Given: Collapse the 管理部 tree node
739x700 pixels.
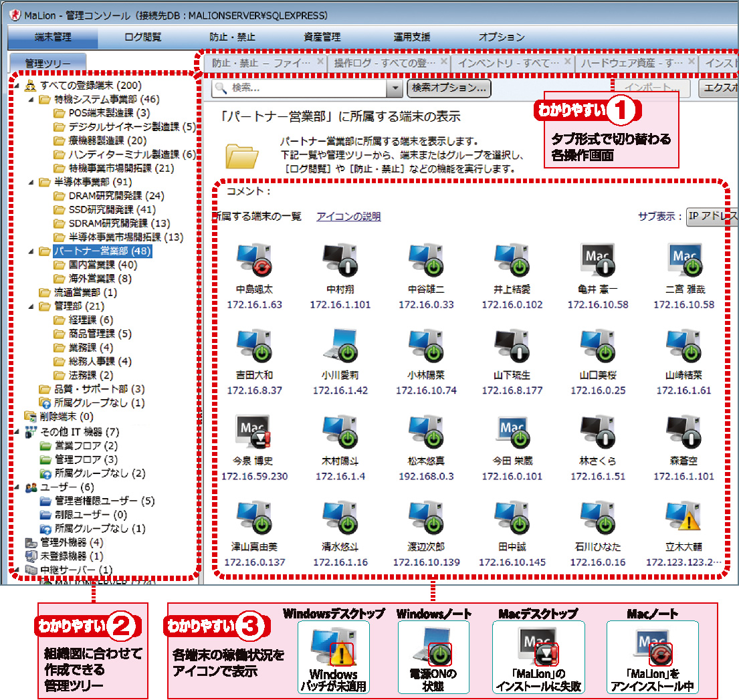Looking at the screenshot, I should [31, 307].
